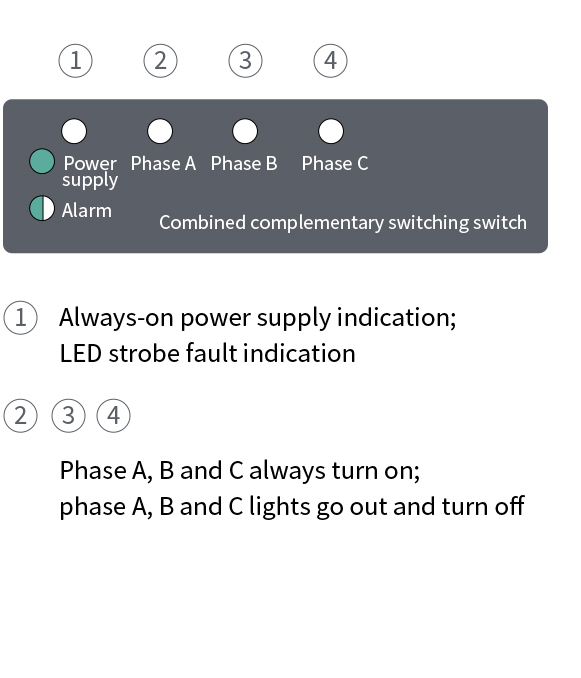Click the Phase A label
The image size is (581, 678).
(163, 163)
